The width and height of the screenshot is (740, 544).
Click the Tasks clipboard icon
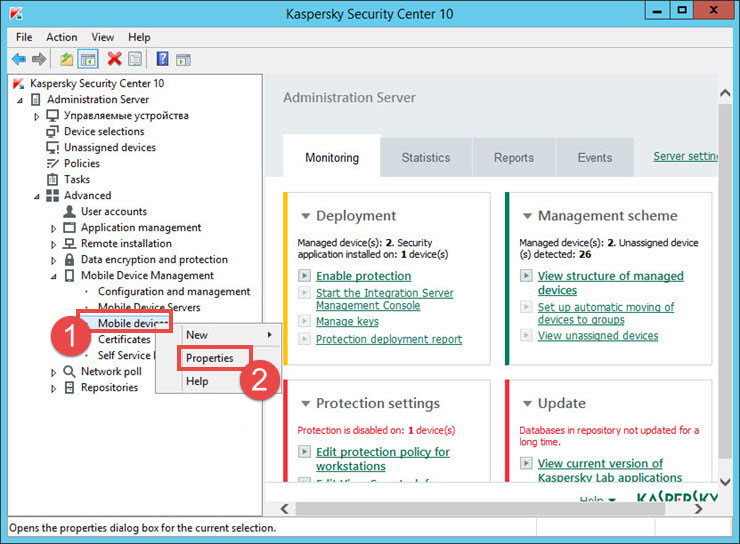[52, 179]
